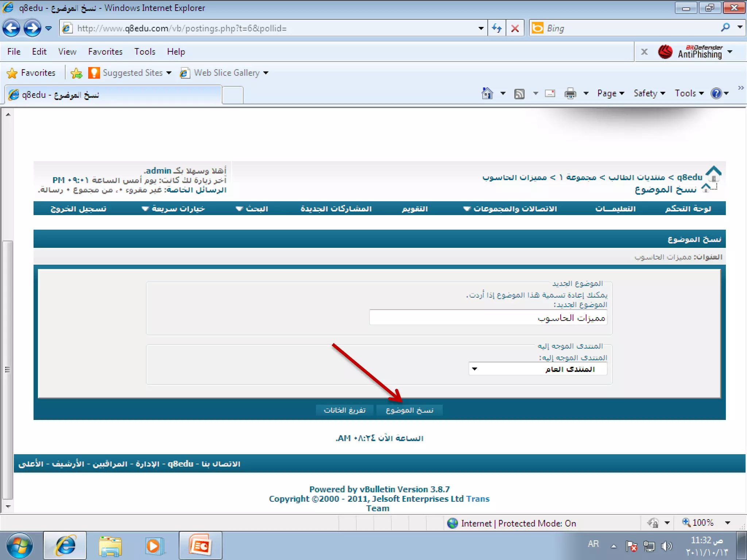Open the recent pages dropdown arrow
This screenshot has width=747, height=560.
coord(49,28)
